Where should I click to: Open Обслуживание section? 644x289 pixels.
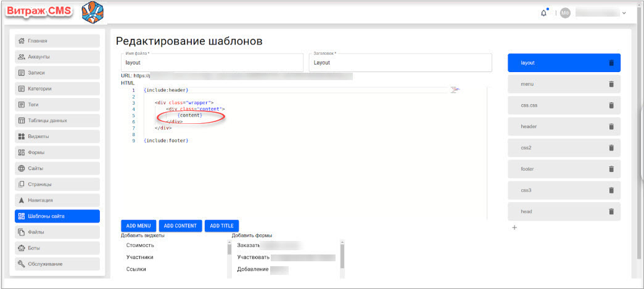(x=57, y=264)
